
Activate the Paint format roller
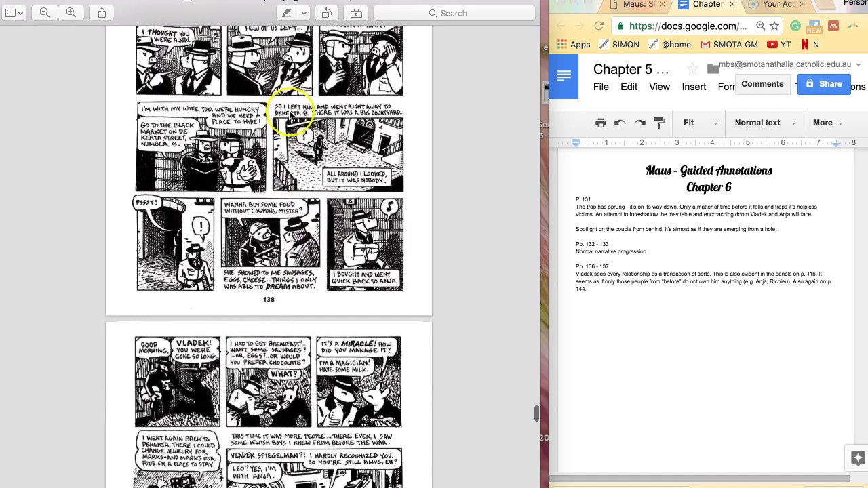(x=659, y=123)
